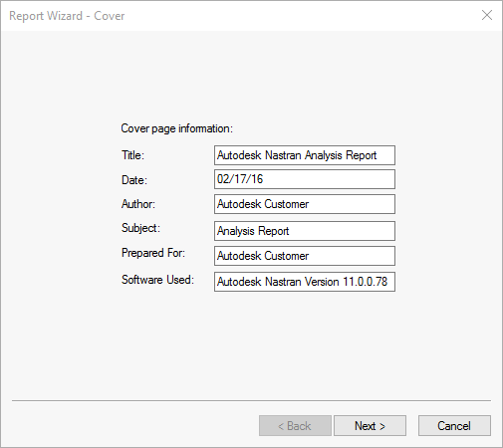Click the Prepared For: label
Image resolution: width=503 pixels, height=448 pixels.
(x=153, y=253)
